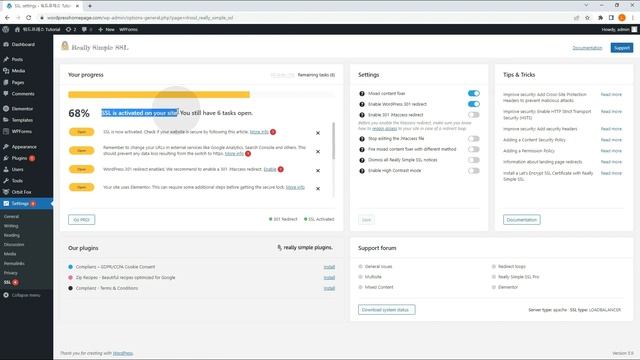Screen dimensions: 640x360
Task: Open the New content menu in admin bar
Action: pos(106,29)
